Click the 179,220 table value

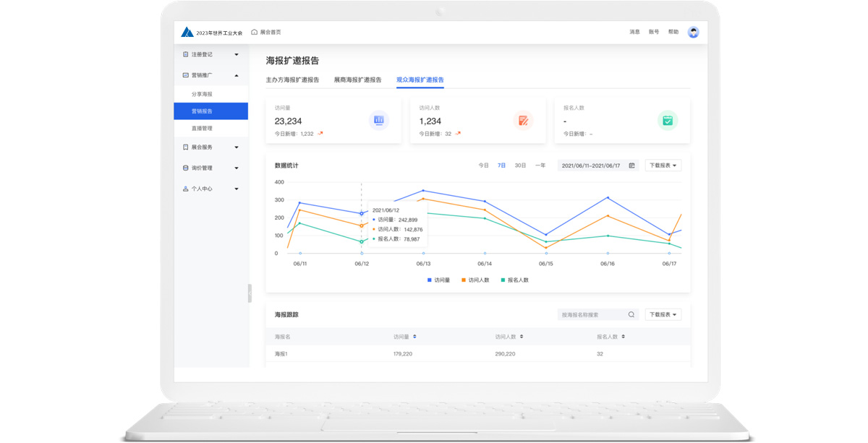point(403,354)
